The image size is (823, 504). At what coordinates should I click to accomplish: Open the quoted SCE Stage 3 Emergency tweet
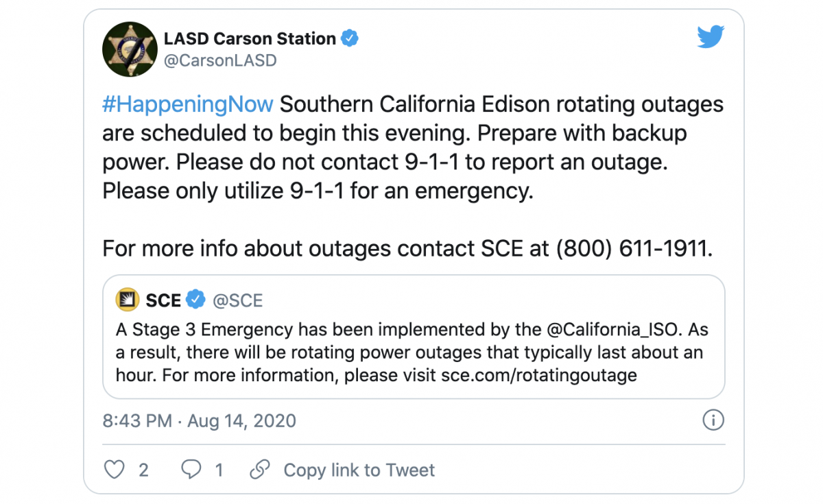(411, 352)
